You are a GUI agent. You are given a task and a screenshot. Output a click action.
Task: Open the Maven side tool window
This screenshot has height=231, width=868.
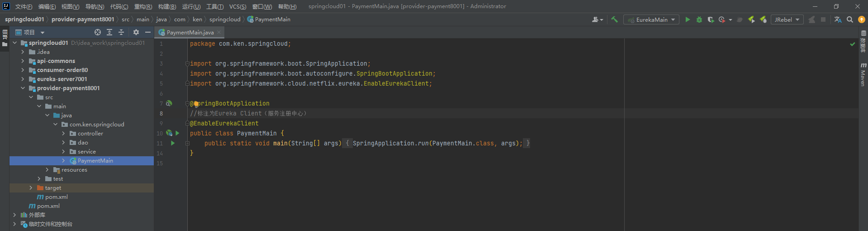863,75
